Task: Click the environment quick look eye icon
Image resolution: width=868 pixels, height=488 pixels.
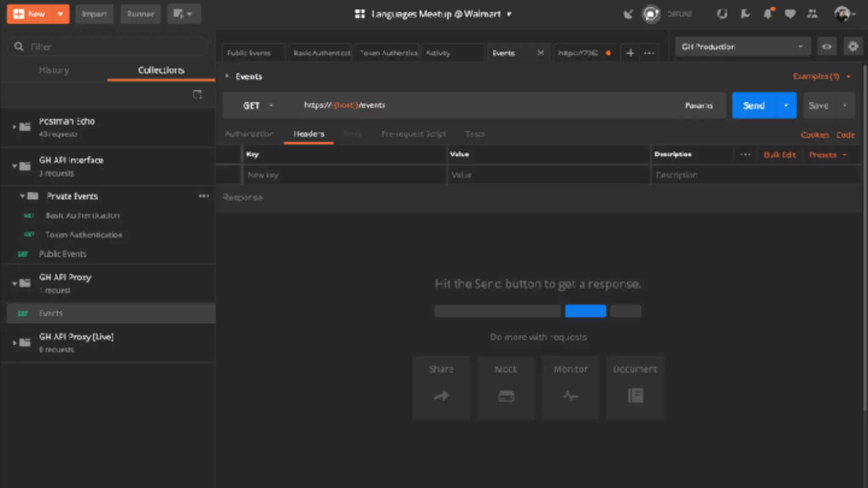Action: point(826,47)
